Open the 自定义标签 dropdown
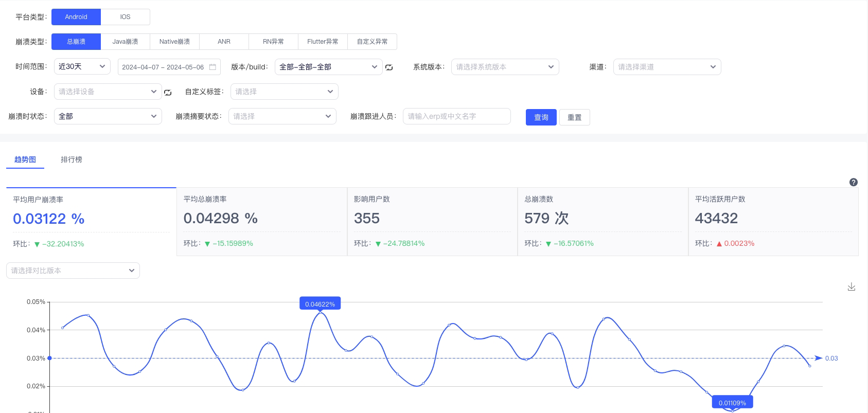The width and height of the screenshot is (868, 413). 285,92
